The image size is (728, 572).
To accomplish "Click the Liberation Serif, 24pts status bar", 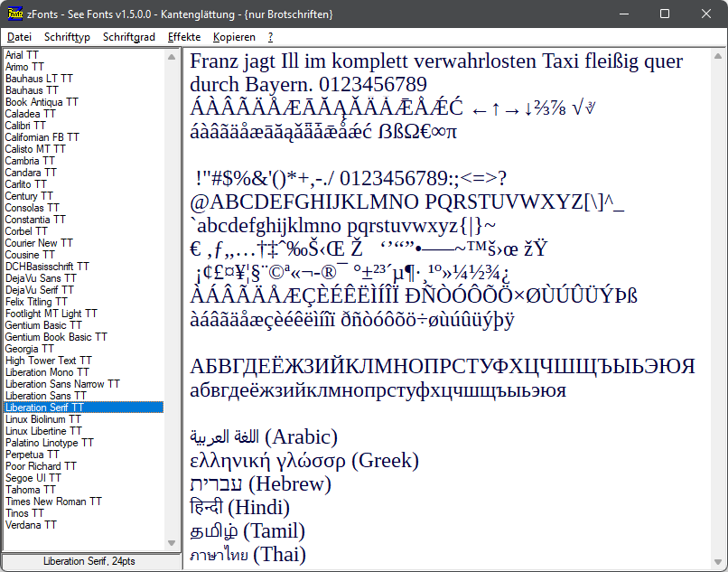I will [x=90, y=561].
